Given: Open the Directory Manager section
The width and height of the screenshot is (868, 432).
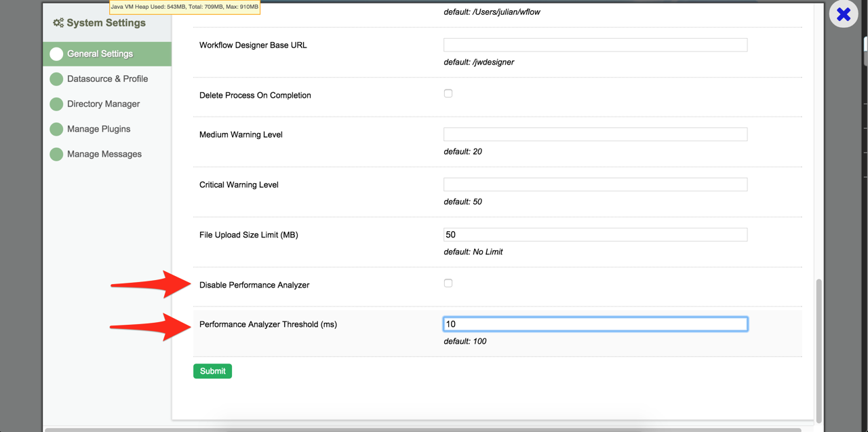Looking at the screenshot, I should point(103,104).
